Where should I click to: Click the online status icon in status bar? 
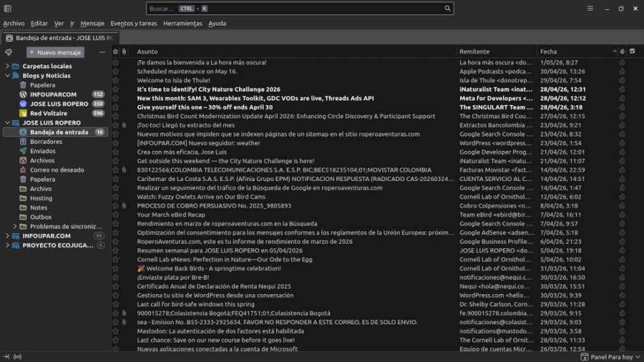click(x=17, y=357)
